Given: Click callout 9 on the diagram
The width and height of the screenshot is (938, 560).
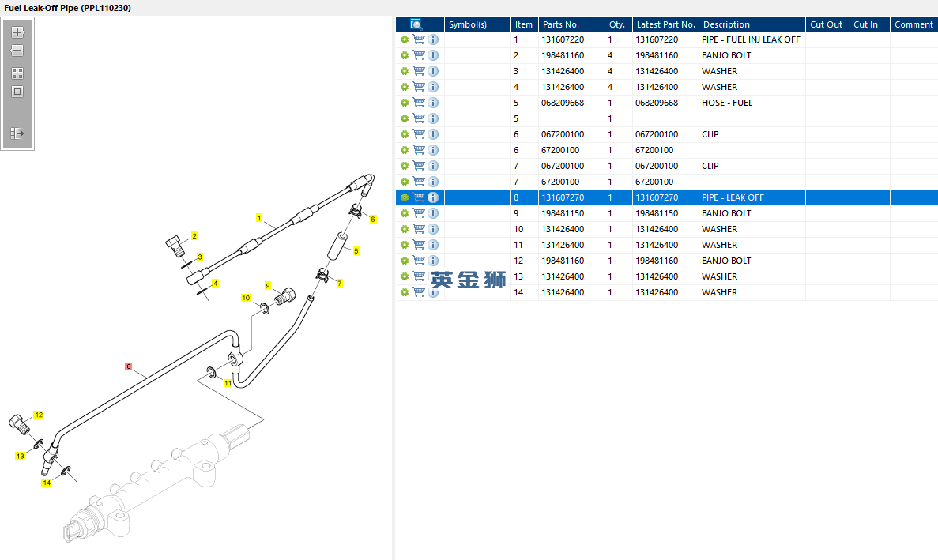Looking at the screenshot, I should [x=268, y=286].
